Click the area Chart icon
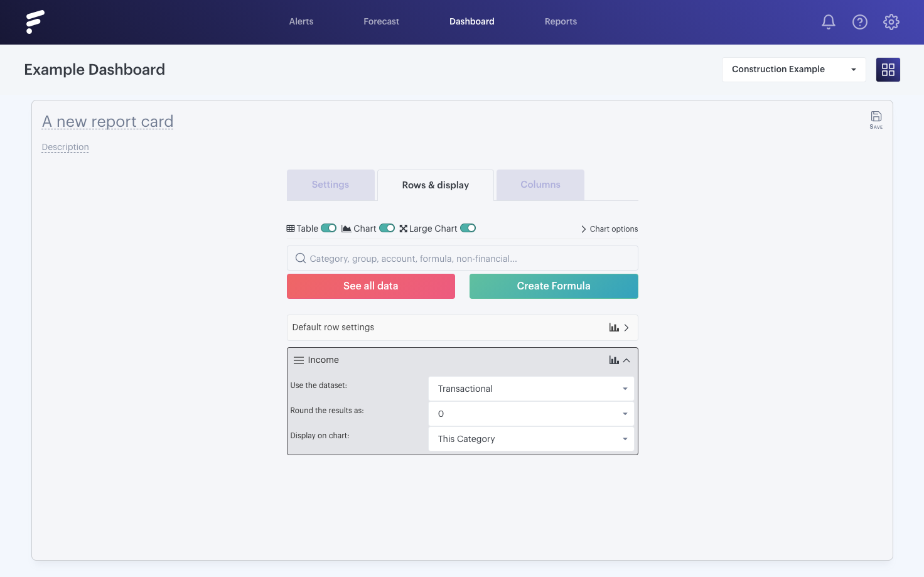924x577 pixels. tap(346, 229)
